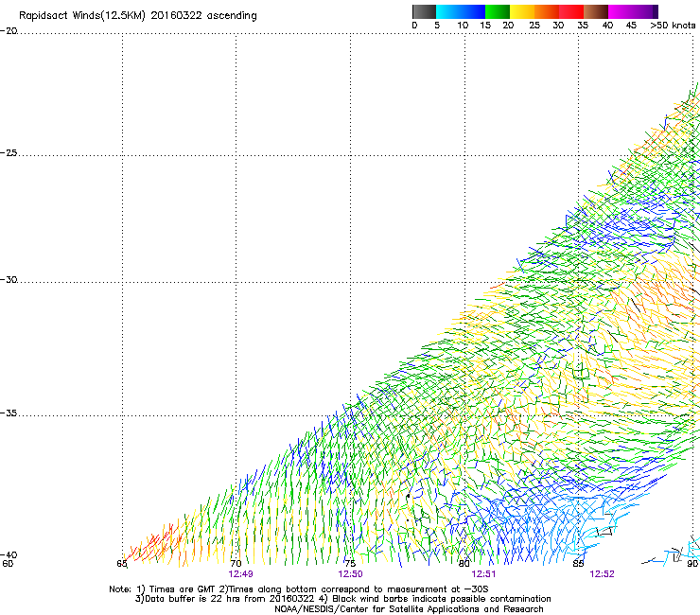Click the purple '12:50' time label

[x=350, y=574]
